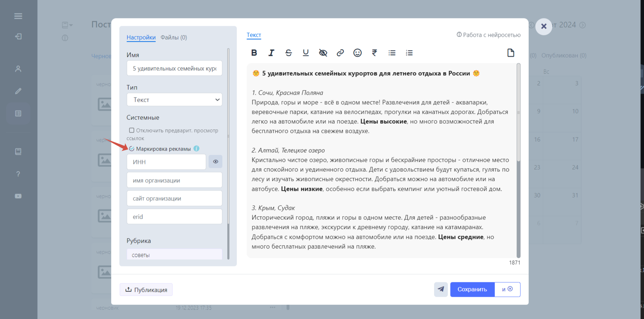The width and height of the screenshot is (644, 319).
Task: Open the emoji picker
Action: click(x=357, y=53)
